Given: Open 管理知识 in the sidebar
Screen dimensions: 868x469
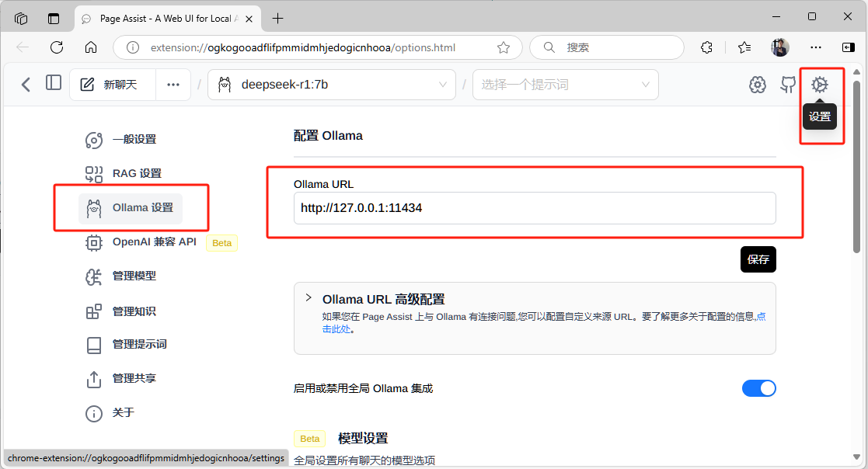Looking at the screenshot, I should click(120, 311).
